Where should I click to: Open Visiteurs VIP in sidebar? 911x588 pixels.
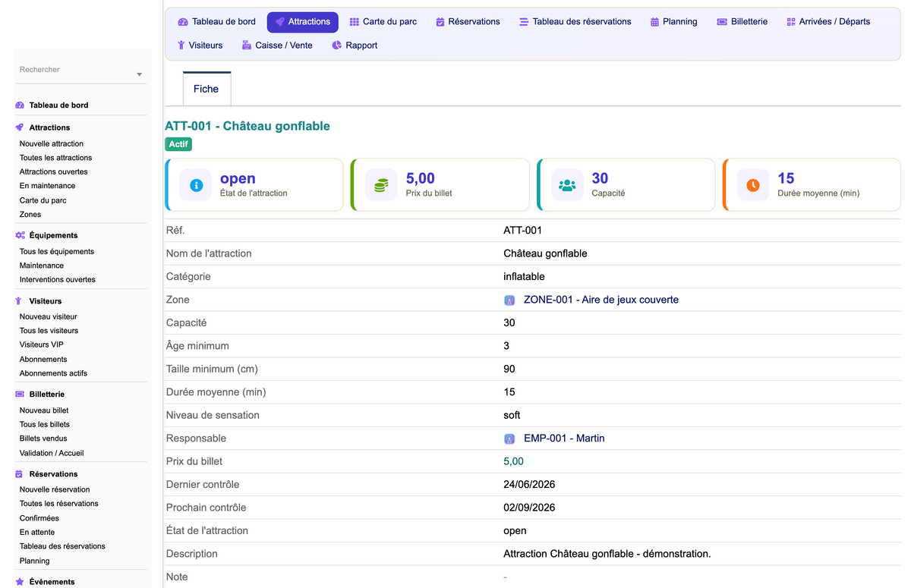click(x=42, y=344)
